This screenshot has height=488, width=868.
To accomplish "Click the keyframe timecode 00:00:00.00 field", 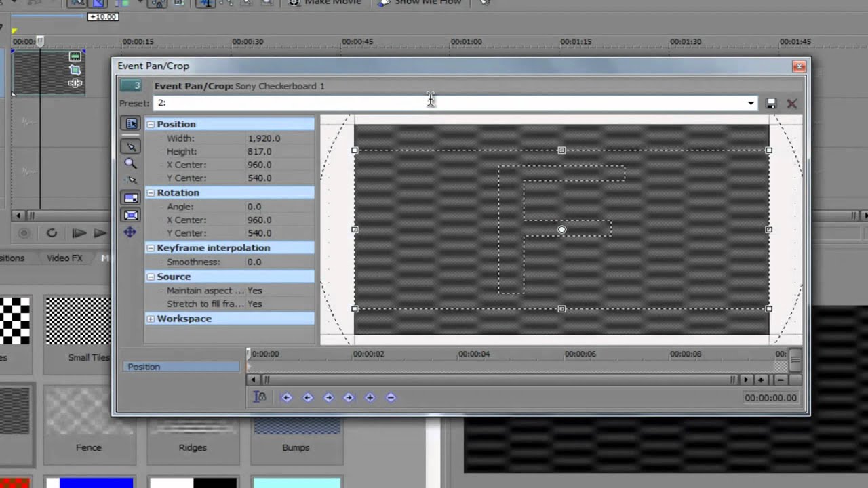I will pyautogui.click(x=770, y=398).
